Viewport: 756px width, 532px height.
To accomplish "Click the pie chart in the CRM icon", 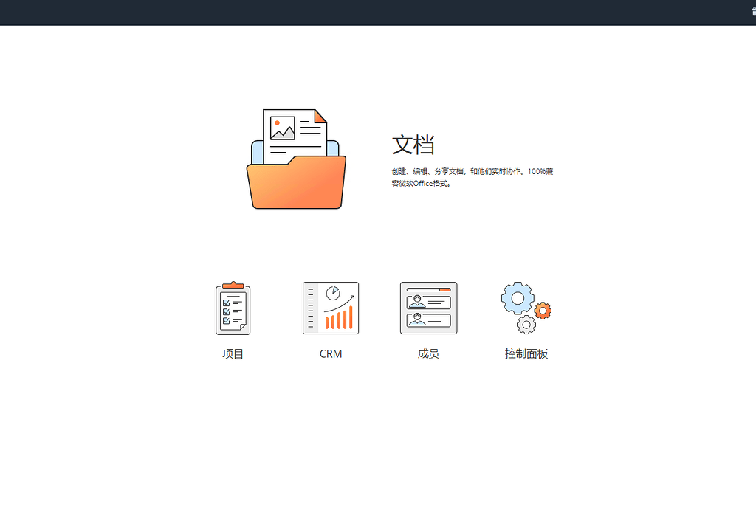I will point(334,291).
